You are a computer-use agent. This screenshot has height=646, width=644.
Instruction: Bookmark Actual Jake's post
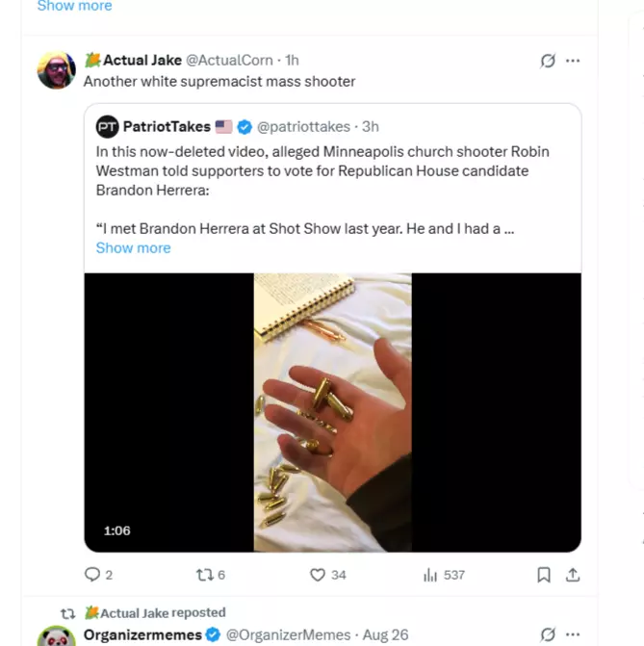click(x=543, y=575)
